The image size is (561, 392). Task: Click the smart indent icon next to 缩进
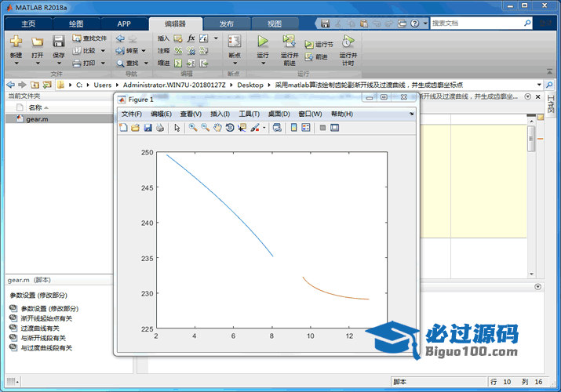click(x=178, y=64)
